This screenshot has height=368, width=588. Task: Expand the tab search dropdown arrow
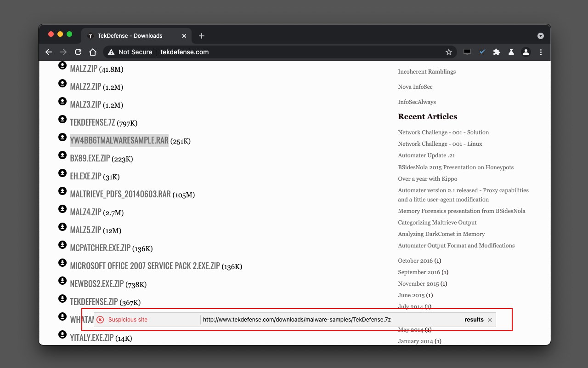click(x=541, y=36)
